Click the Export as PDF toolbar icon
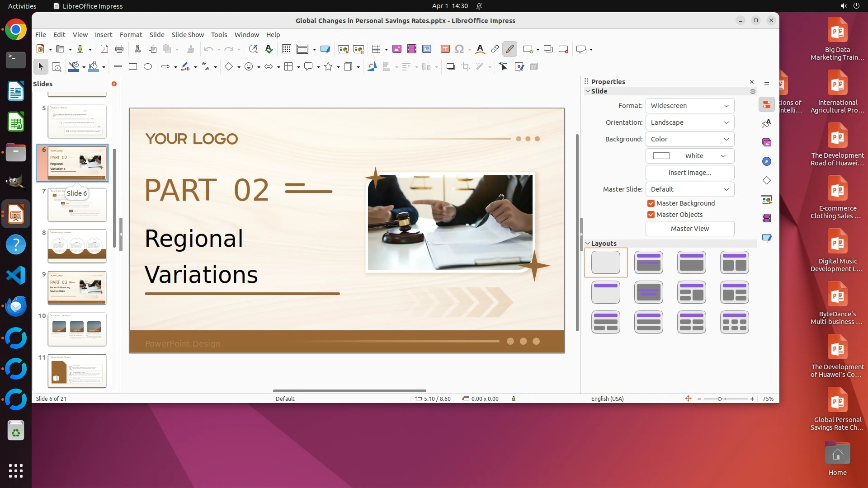Viewport: 868px width, 488px height. tap(104, 49)
